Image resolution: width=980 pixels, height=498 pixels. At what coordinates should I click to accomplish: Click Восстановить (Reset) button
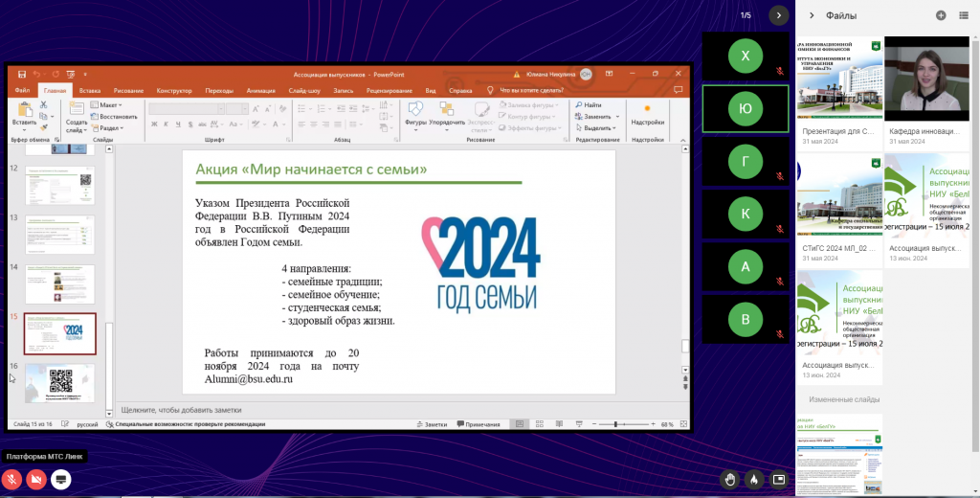pos(114,117)
